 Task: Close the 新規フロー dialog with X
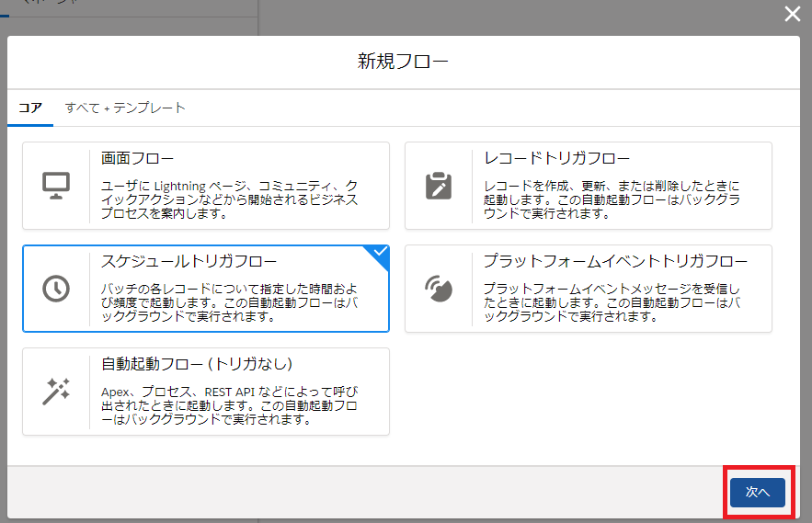coord(793,14)
